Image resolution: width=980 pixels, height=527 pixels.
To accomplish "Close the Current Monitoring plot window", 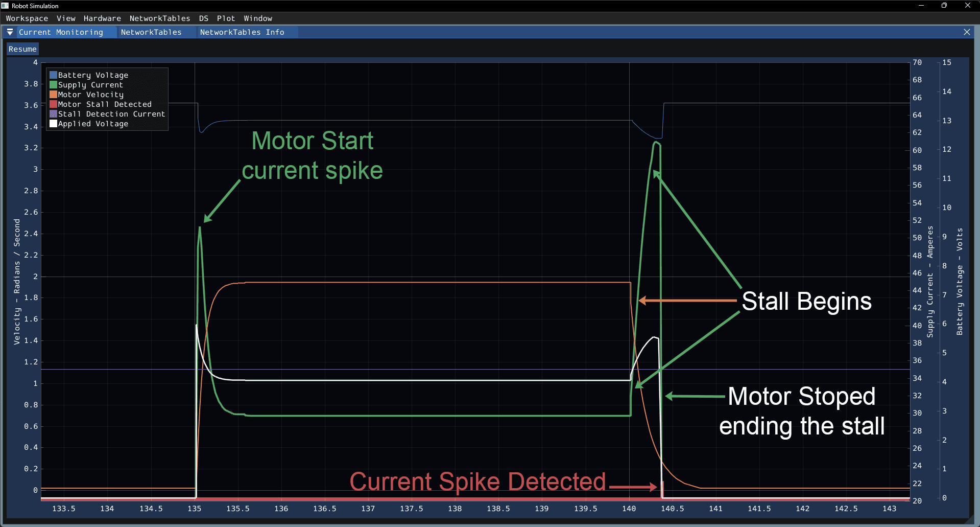I will tap(967, 32).
